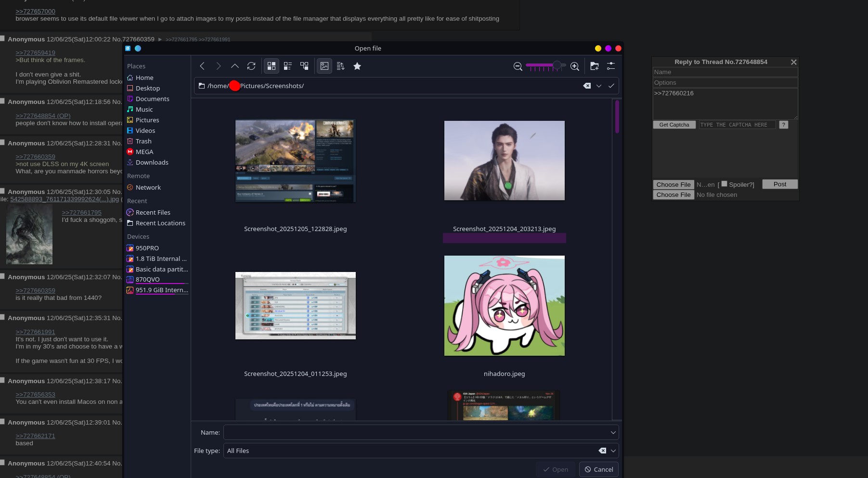
Task: Click the captcha help question-mark button
Action: 784,125
